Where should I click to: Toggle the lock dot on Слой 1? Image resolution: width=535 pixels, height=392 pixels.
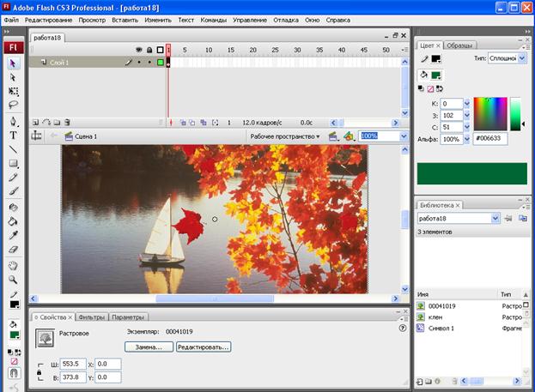coord(149,63)
